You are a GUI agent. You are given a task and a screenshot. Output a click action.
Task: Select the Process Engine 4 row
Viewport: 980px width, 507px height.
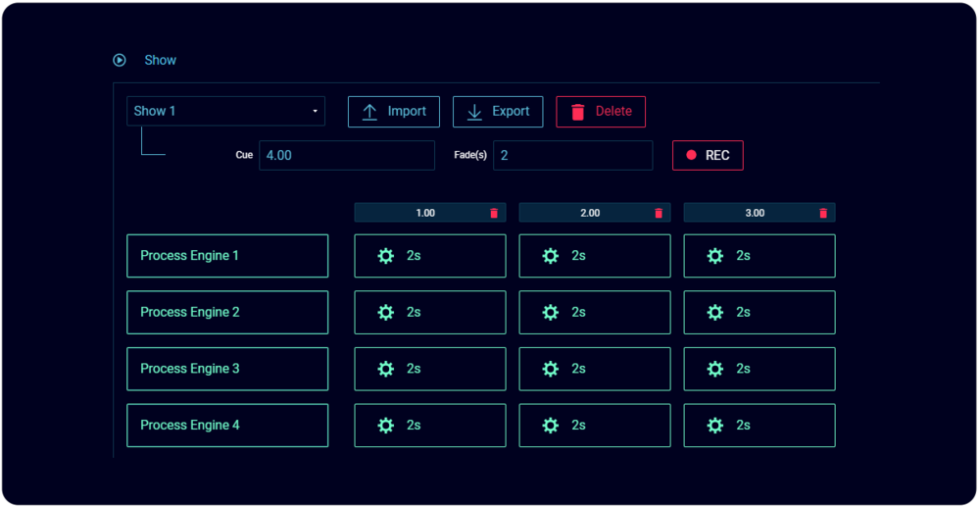(227, 426)
